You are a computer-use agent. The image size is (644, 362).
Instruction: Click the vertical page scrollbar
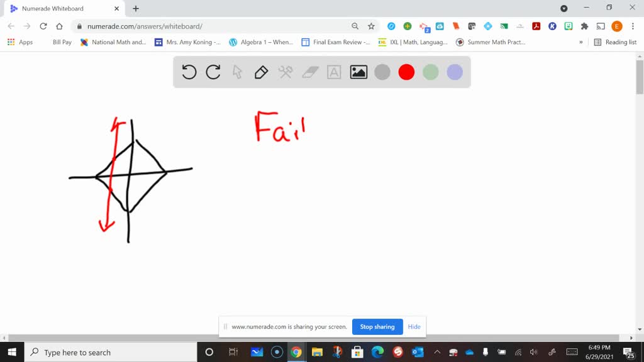tap(640, 77)
